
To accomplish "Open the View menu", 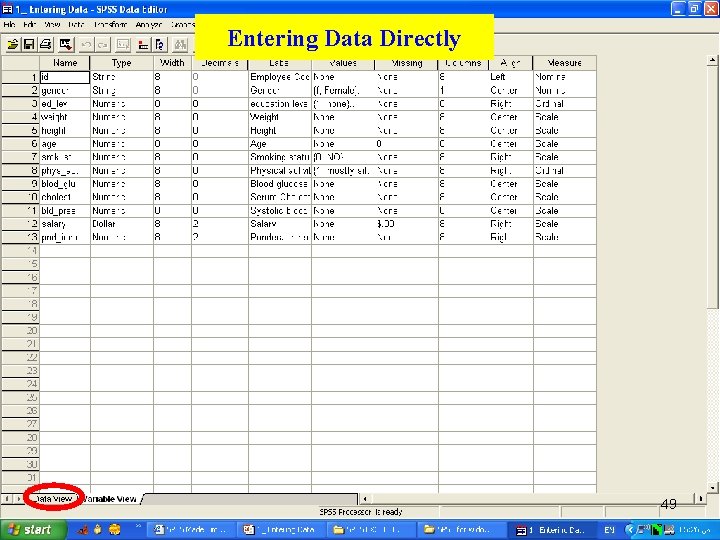I will [x=52, y=24].
